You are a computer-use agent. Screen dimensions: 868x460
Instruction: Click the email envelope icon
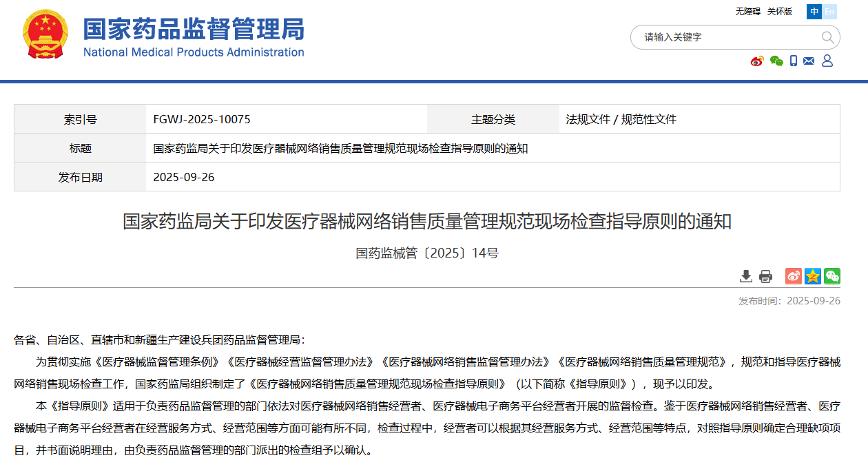pos(809,61)
